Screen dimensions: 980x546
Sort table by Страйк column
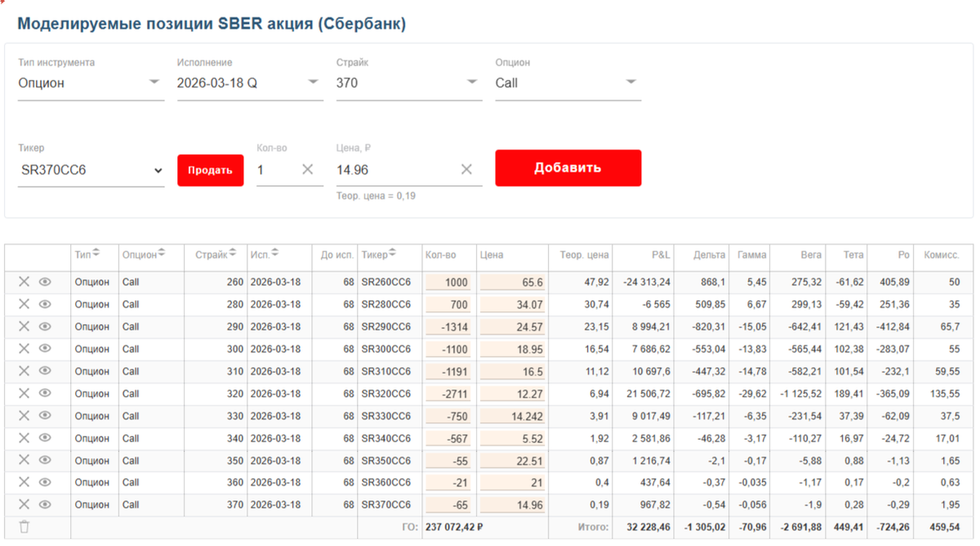233,254
